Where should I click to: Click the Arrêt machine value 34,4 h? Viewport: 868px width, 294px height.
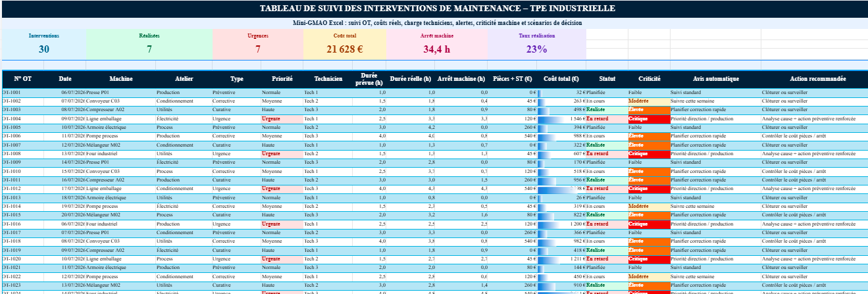point(437,49)
